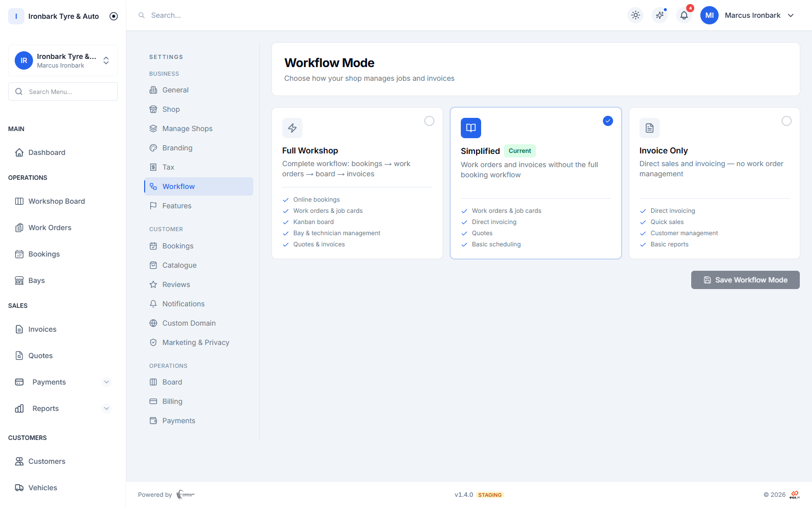Open Invoices in sidebar
The height and width of the screenshot is (508, 812).
(x=63, y=329)
